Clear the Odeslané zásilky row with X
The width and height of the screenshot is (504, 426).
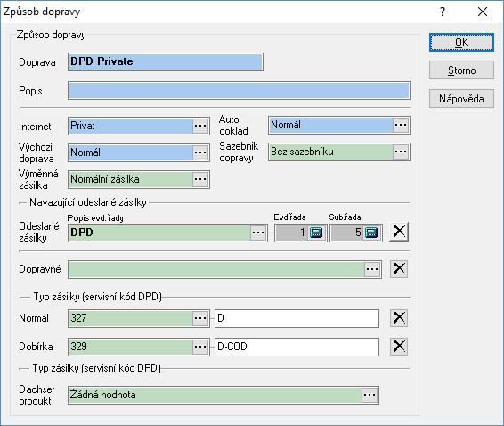(x=399, y=232)
